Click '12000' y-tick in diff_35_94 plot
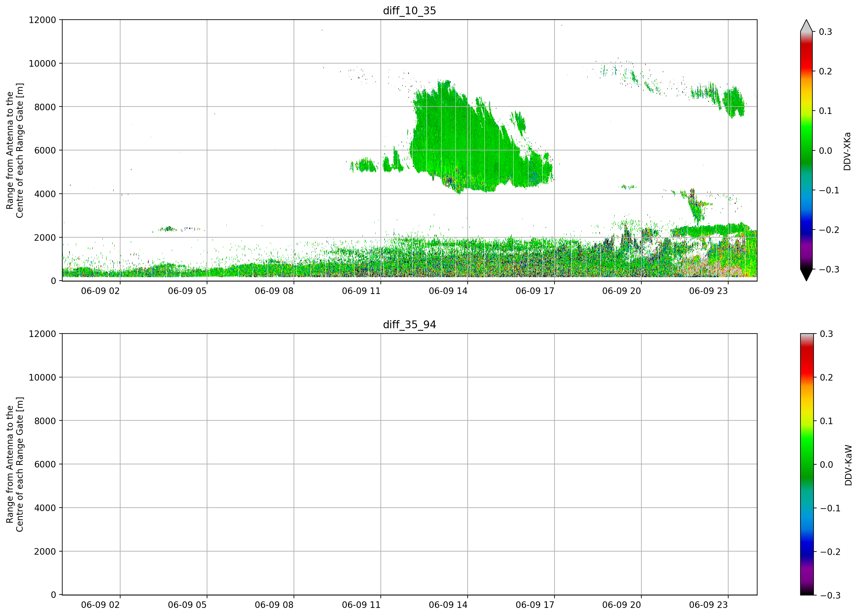The width and height of the screenshot is (859, 616). [42, 334]
